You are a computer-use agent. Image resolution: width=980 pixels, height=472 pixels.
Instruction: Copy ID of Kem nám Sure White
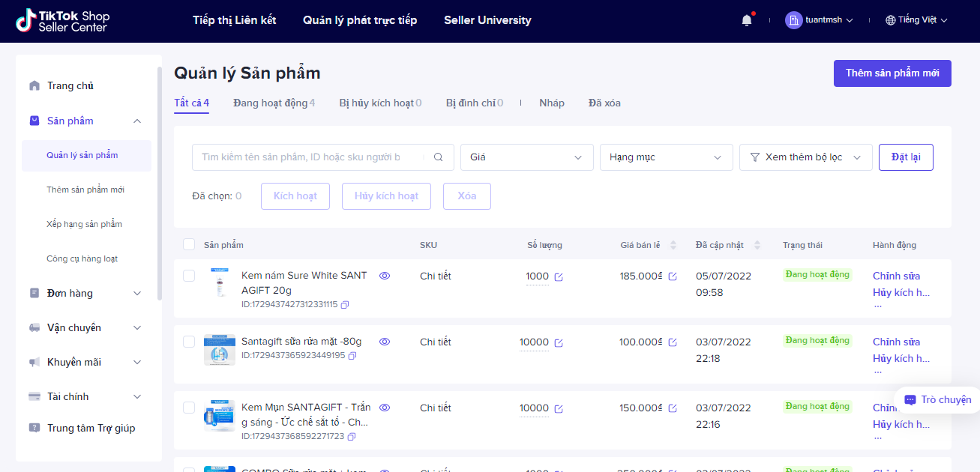click(x=345, y=305)
